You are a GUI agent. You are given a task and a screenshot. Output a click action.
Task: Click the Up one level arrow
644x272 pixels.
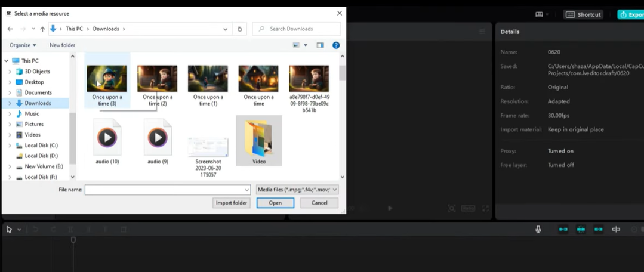[x=42, y=29]
